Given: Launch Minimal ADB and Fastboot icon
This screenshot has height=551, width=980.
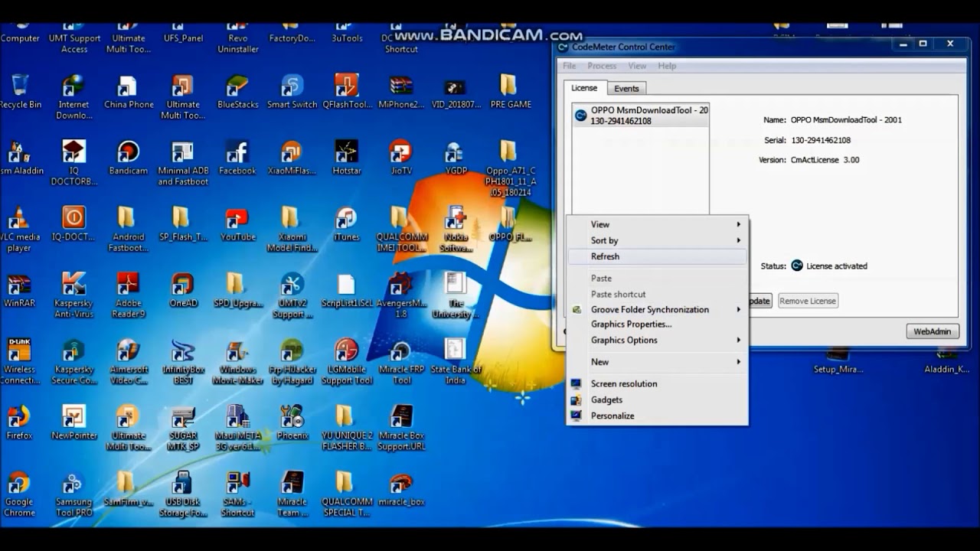Looking at the screenshot, I should click(183, 163).
